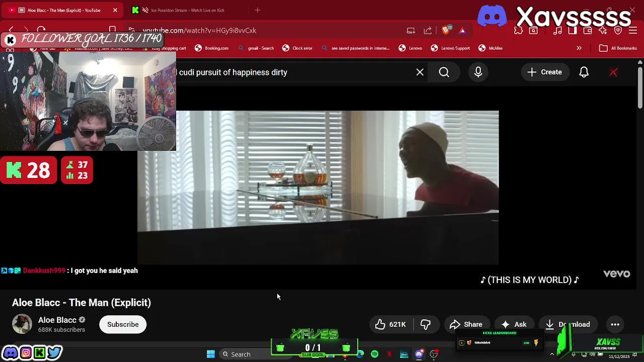Image resolution: width=644 pixels, height=362 pixels.
Task: Open the All Bookmarks folder
Action: (618, 48)
